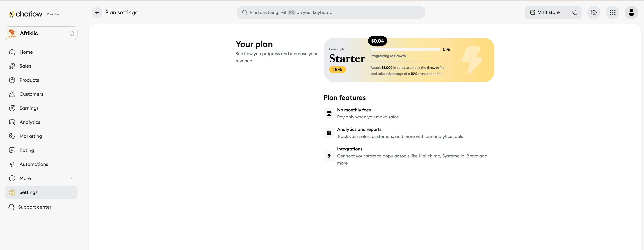Click the Integrations lightning bolt icon
The image size is (644, 250).
(329, 156)
